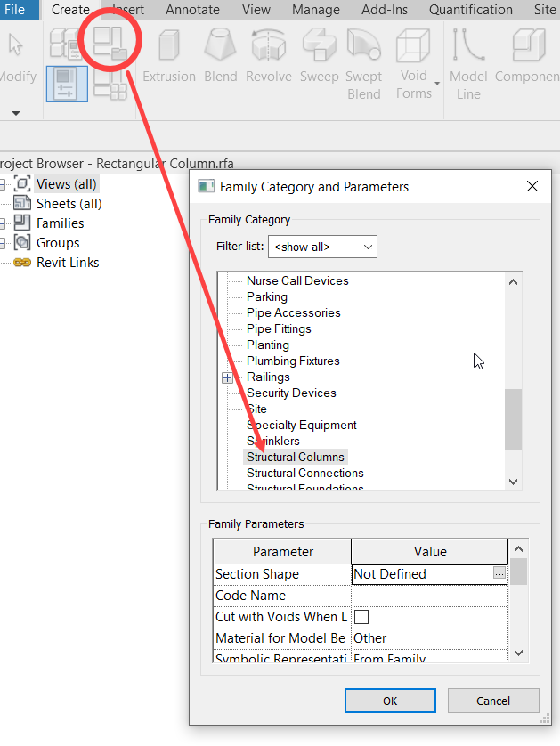Select the Extrusion tool
This screenshot has width=560, height=746.
tap(168, 53)
